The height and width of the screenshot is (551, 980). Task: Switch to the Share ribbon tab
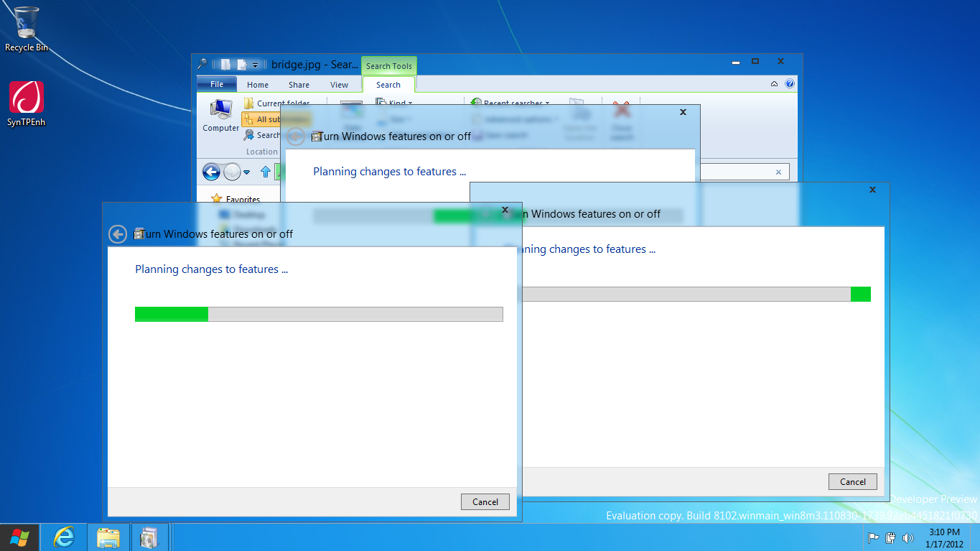299,85
